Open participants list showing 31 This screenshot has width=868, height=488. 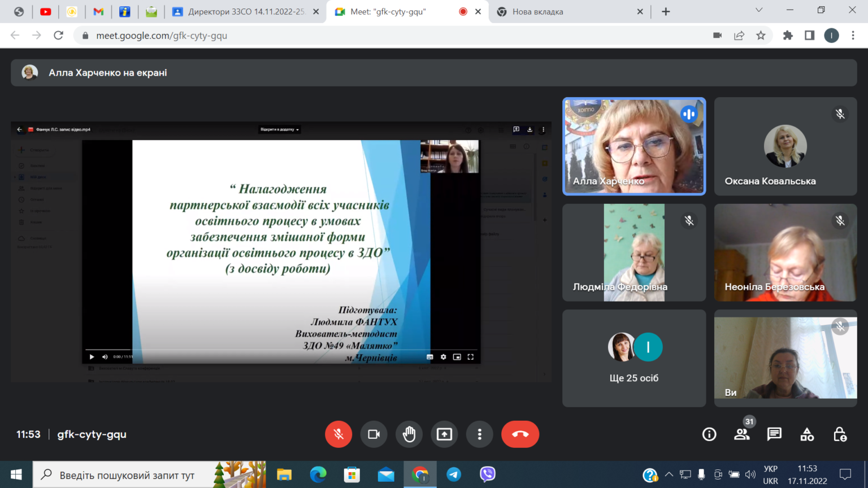pyautogui.click(x=742, y=434)
